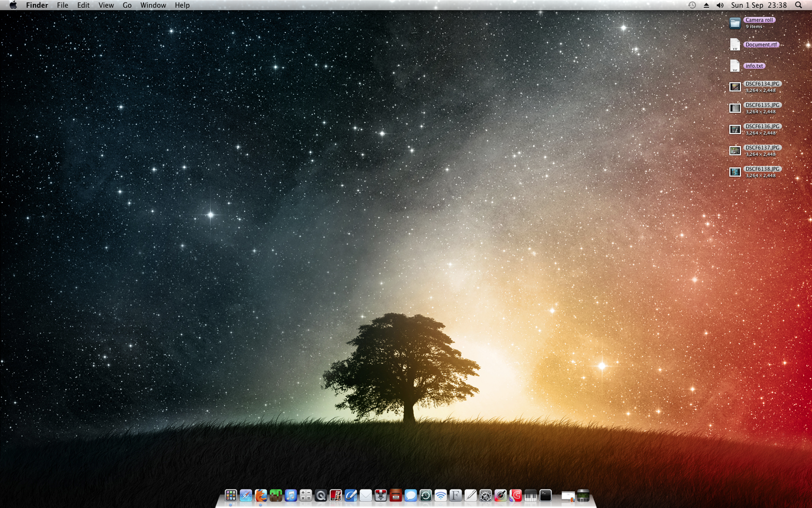Select DSCF6135.JPG thumbnail on desktop
The image size is (812, 508).
(735, 108)
